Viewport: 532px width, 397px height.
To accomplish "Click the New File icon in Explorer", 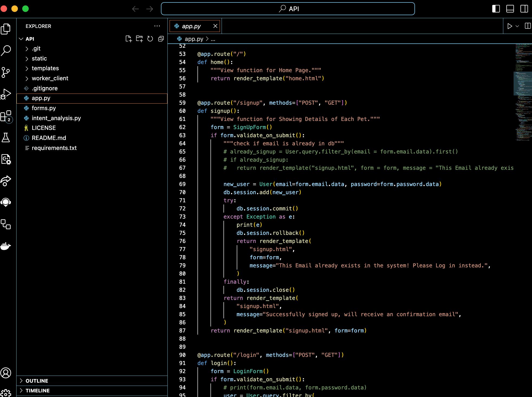I will pyautogui.click(x=129, y=39).
